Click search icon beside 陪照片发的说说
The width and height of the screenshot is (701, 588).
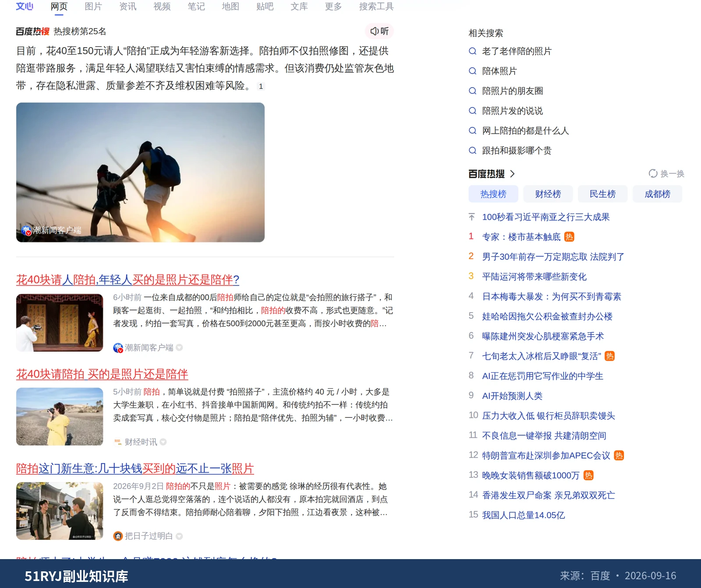(472, 111)
